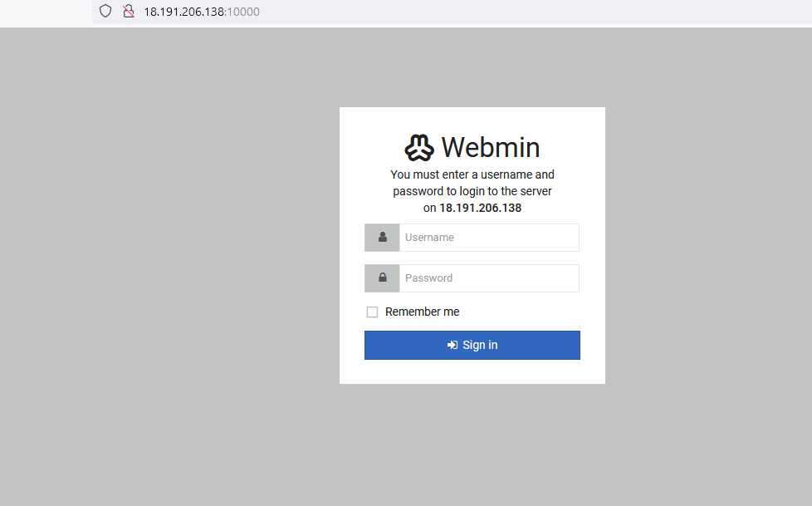Tick the Remember me checkbox
Image resolution: width=812 pixels, height=506 pixels.
(x=372, y=312)
